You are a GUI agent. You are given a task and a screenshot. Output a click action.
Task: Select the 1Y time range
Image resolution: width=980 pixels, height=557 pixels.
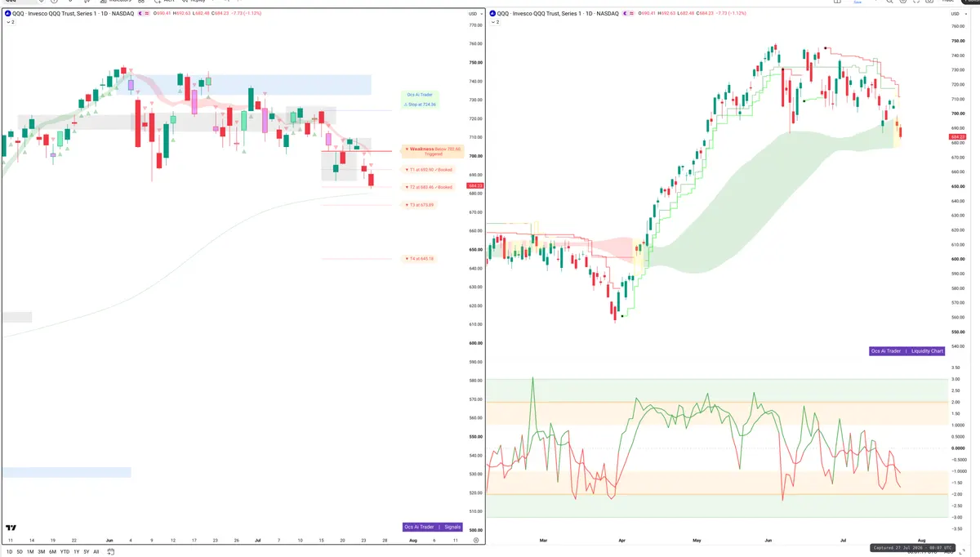[76, 551]
